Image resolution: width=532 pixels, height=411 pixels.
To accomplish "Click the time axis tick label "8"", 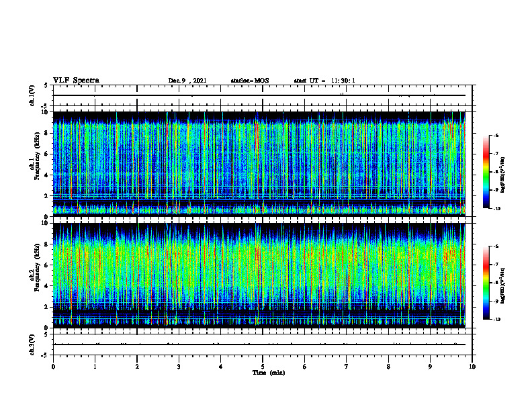I will point(388,367).
